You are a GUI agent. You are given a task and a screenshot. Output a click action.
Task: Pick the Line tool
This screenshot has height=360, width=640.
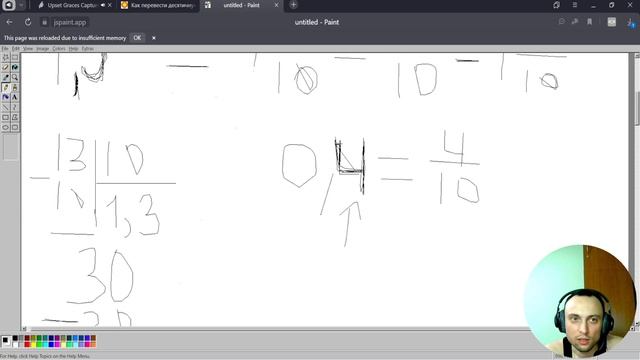[x=5, y=107]
